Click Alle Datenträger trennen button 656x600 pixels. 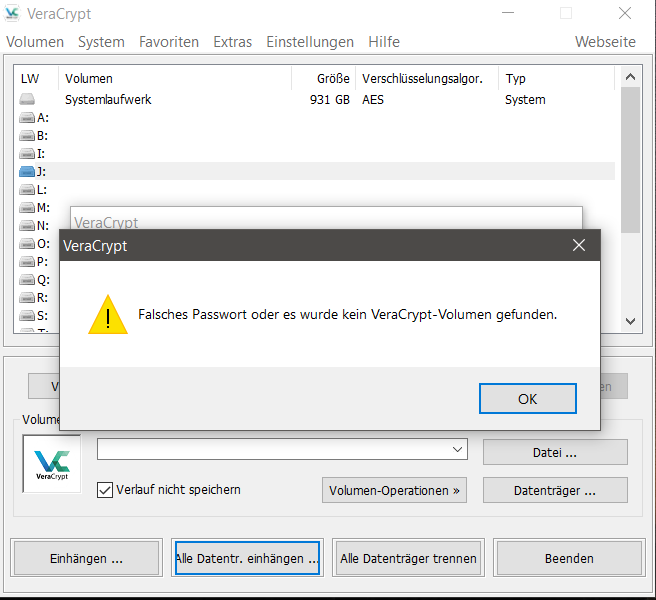pos(408,558)
